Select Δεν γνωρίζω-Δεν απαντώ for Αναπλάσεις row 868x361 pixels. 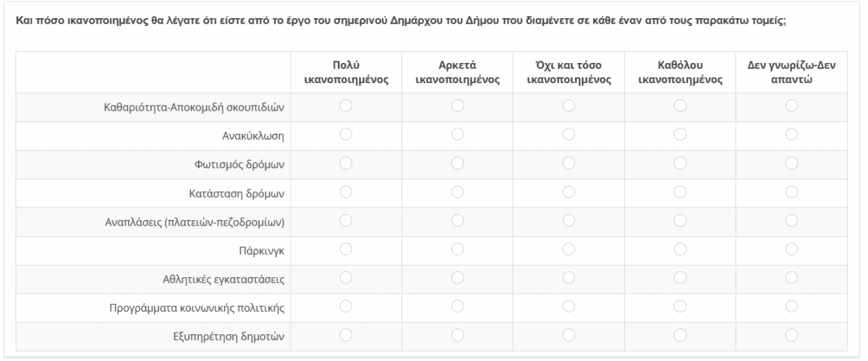click(x=791, y=220)
